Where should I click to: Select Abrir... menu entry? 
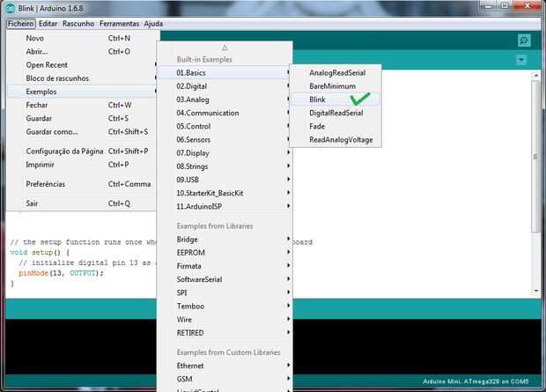(x=83, y=52)
